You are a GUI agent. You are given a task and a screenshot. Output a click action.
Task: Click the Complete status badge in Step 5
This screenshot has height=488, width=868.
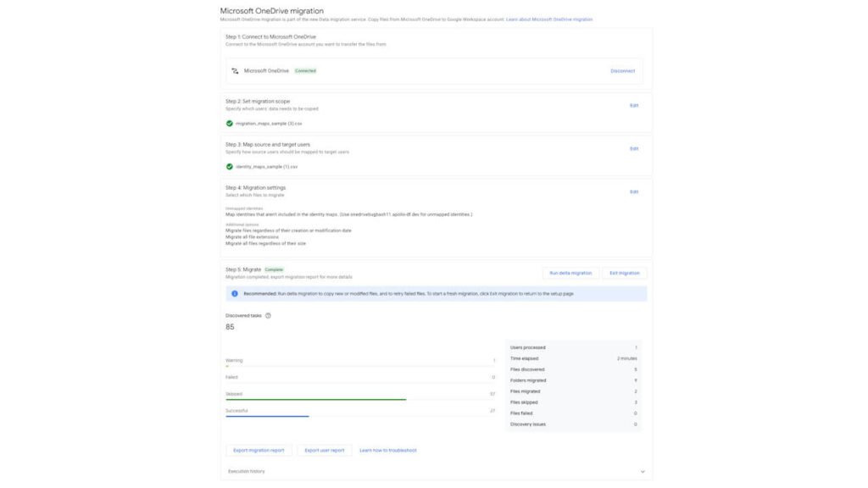pos(274,269)
